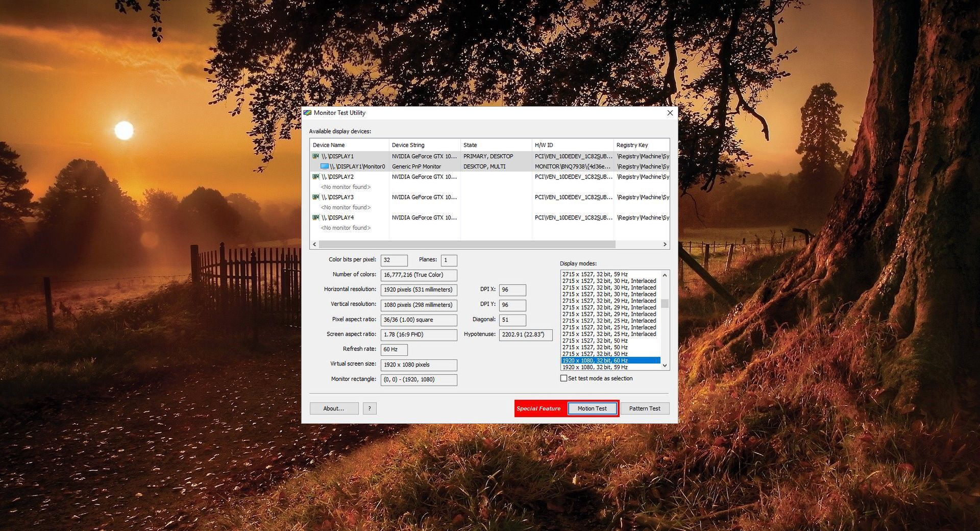Click the Motion Test button
Screen dimensions: 980x531
pos(592,408)
